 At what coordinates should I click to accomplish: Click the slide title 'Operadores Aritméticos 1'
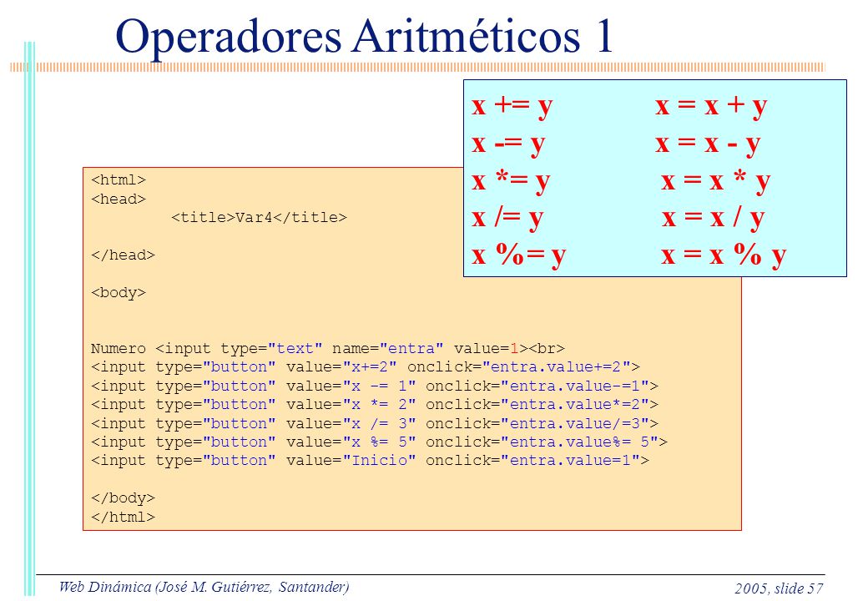[x=364, y=37]
